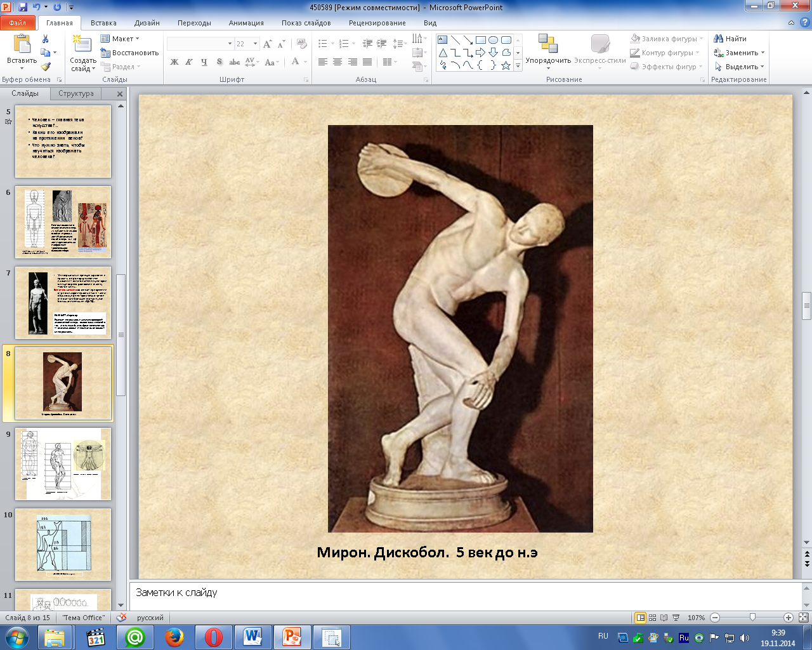Align text left in Абзац group
This screenshot has height=650, width=812.
[323, 62]
